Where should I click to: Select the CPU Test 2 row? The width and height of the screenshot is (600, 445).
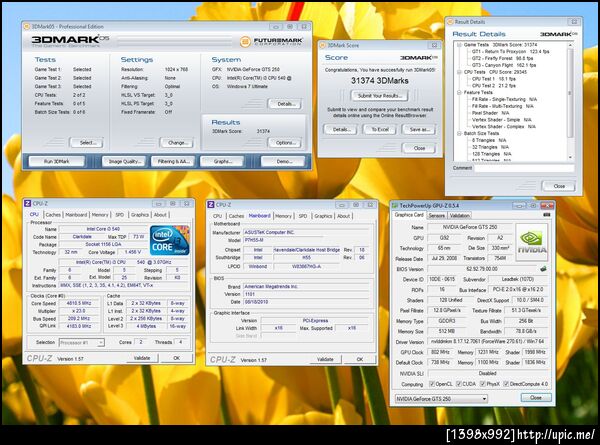pyautogui.click(x=494, y=86)
